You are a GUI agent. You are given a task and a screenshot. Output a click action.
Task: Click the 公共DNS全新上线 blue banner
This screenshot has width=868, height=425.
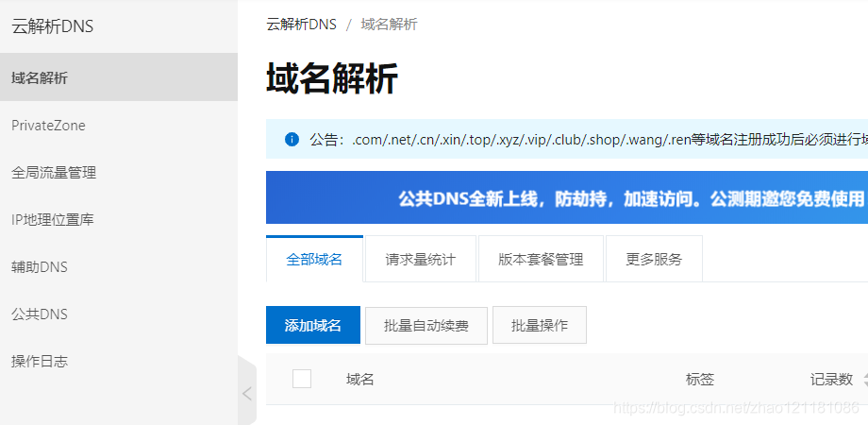click(567, 197)
